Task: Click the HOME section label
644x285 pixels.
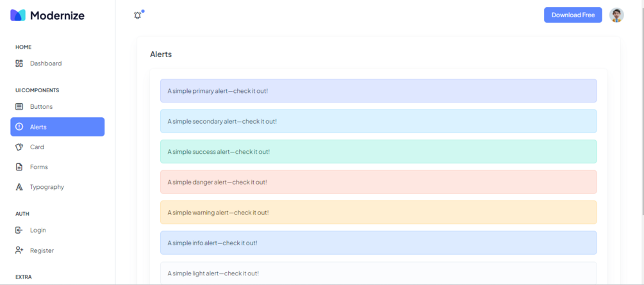Action: coord(24,47)
